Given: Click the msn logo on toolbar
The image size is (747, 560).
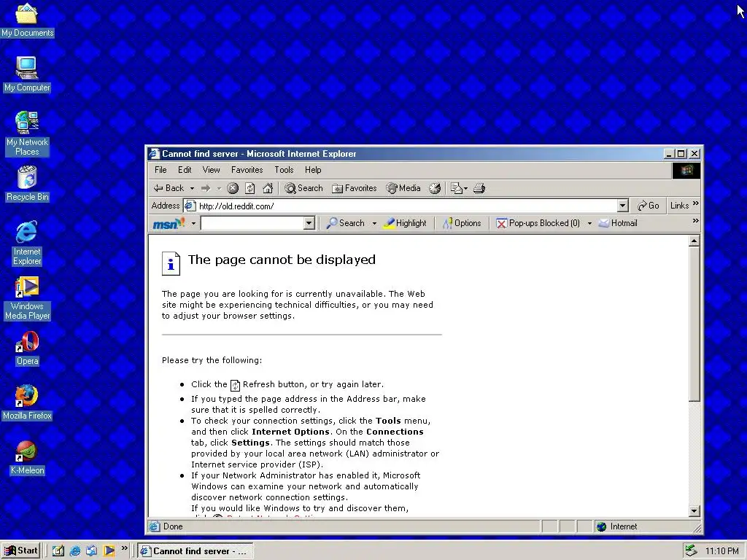Looking at the screenshot, I should point(169,223).
